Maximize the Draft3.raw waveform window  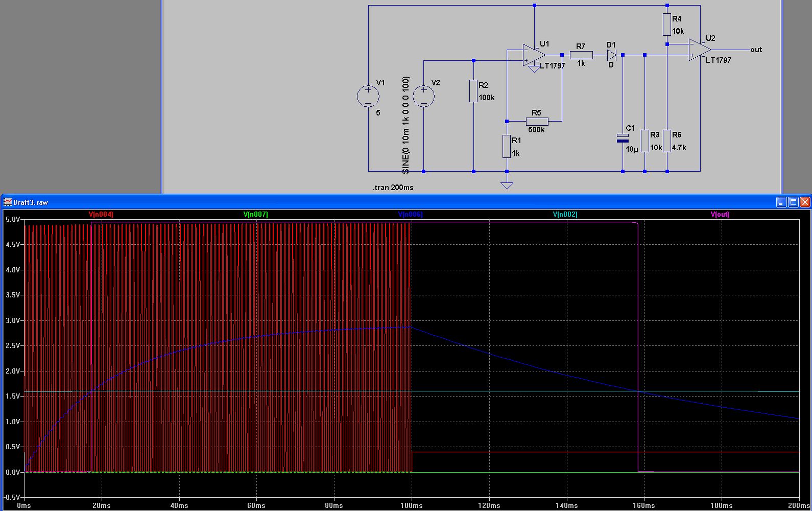click(x=793, y=202)
